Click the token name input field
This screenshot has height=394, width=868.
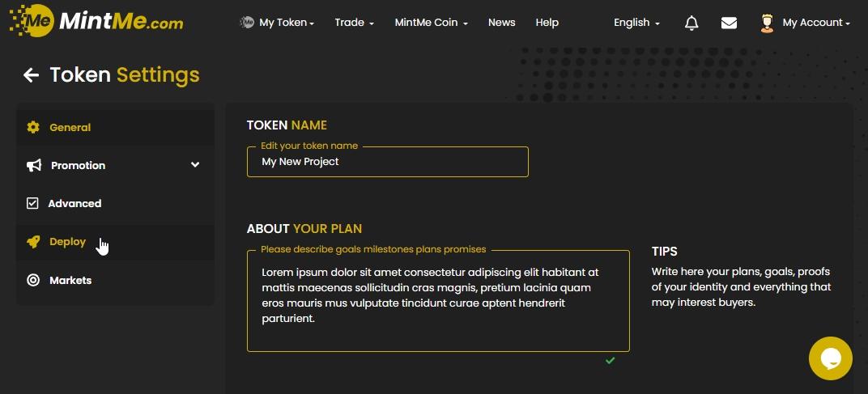[387, 162]
